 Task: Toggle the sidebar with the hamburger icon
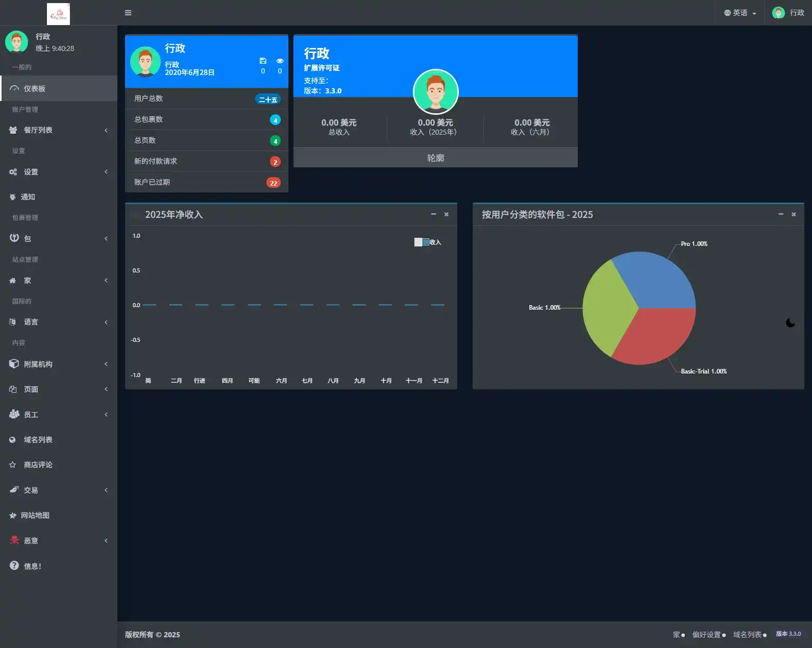pos(128,13)
